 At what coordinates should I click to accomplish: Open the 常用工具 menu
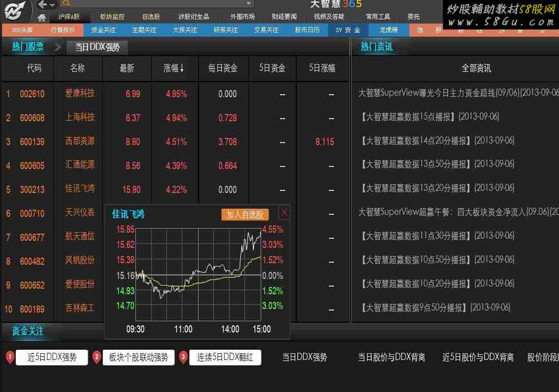(x=378, y=17)
